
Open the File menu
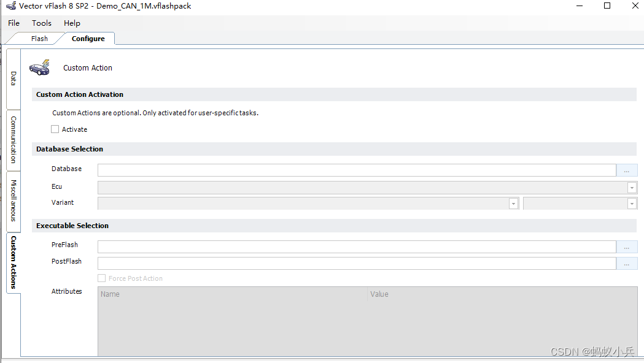tap(14, 23)
